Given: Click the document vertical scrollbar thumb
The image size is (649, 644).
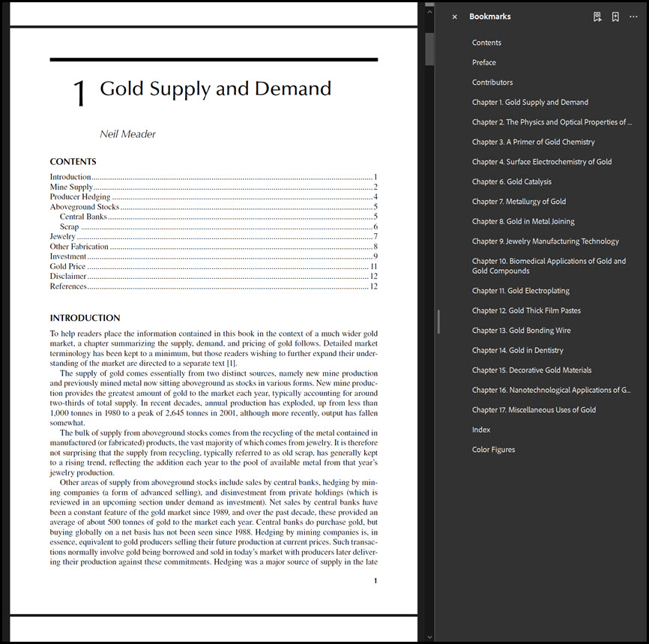Looking at the screenshot, I should (429, 49).
